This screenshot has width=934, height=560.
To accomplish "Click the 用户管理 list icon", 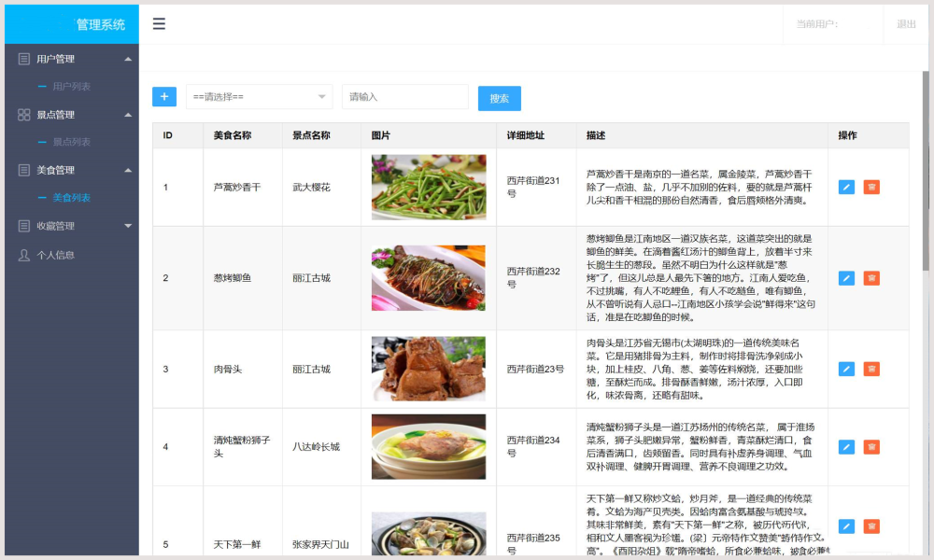I will click(x=24, y=59).
